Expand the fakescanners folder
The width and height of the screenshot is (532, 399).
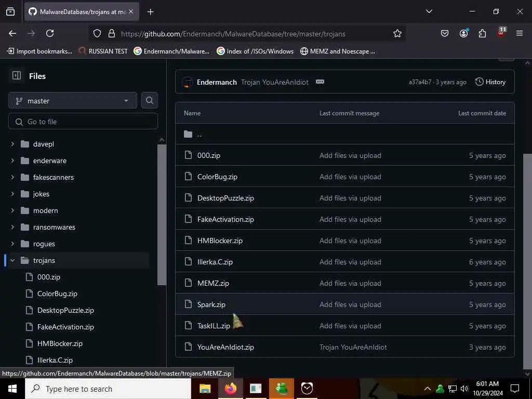coord(12,177)
